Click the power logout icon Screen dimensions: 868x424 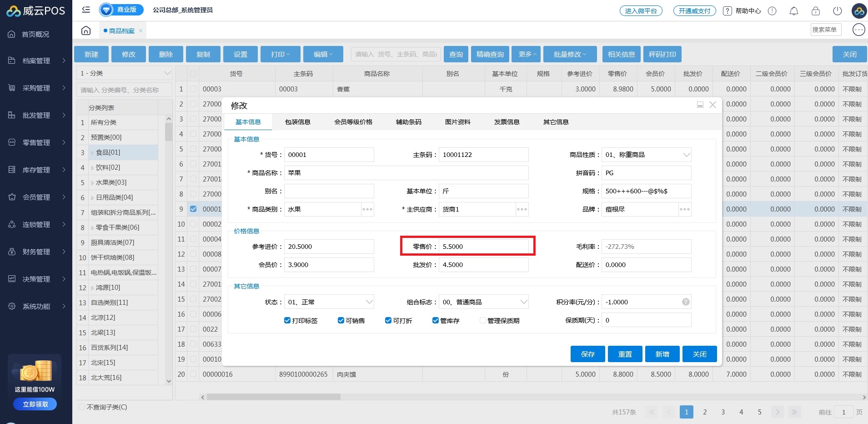pyautogui.click(x=837, y=11)
